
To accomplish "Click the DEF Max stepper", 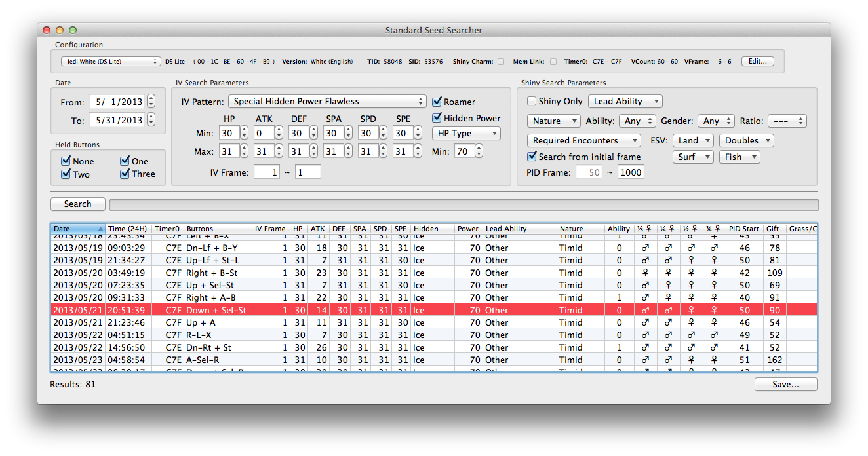I will coord(313,151).
